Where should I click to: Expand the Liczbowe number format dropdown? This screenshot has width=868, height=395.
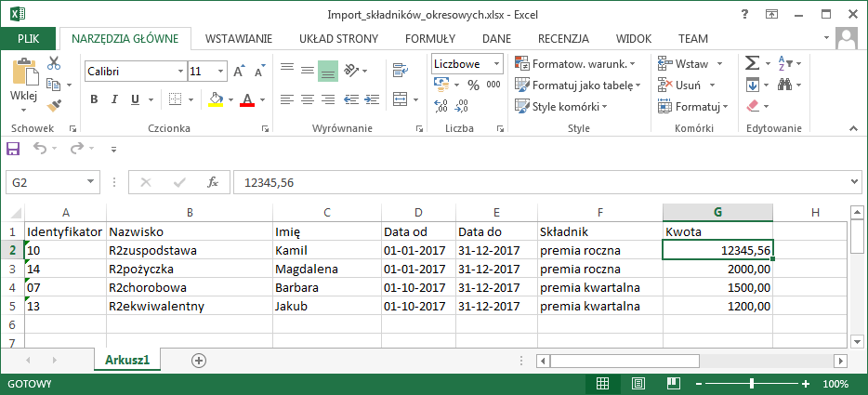[496, 64]
